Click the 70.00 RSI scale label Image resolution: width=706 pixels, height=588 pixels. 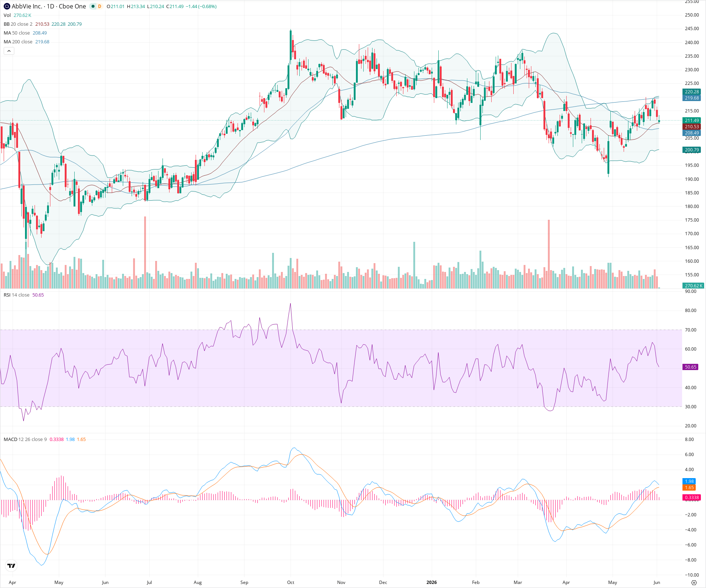pyautogui.click(x=691, y=330)
